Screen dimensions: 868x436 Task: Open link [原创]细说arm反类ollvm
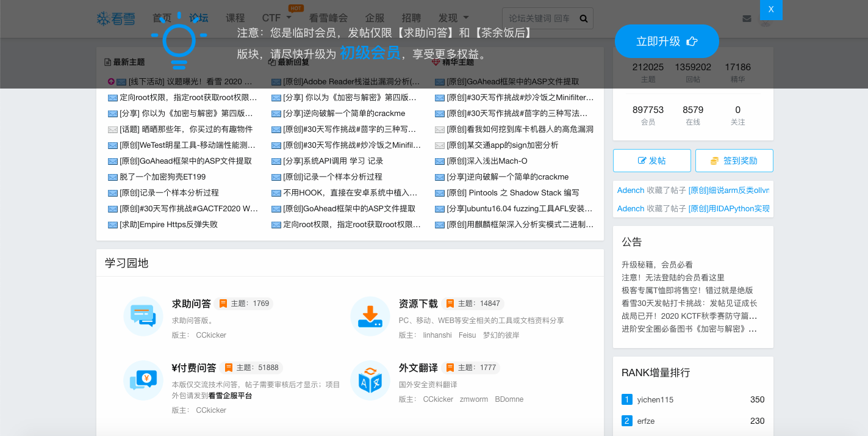coord(729,191)
